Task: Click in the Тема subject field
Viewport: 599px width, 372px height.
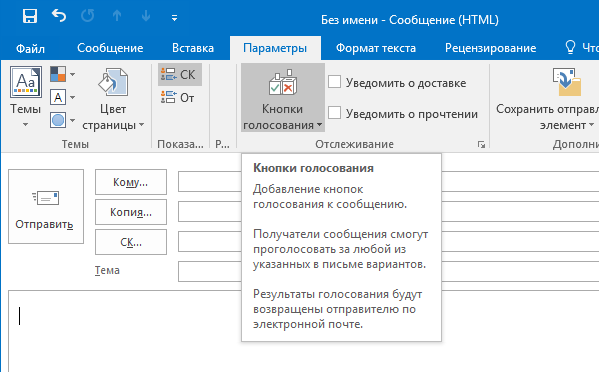Action: pos(389,271)
